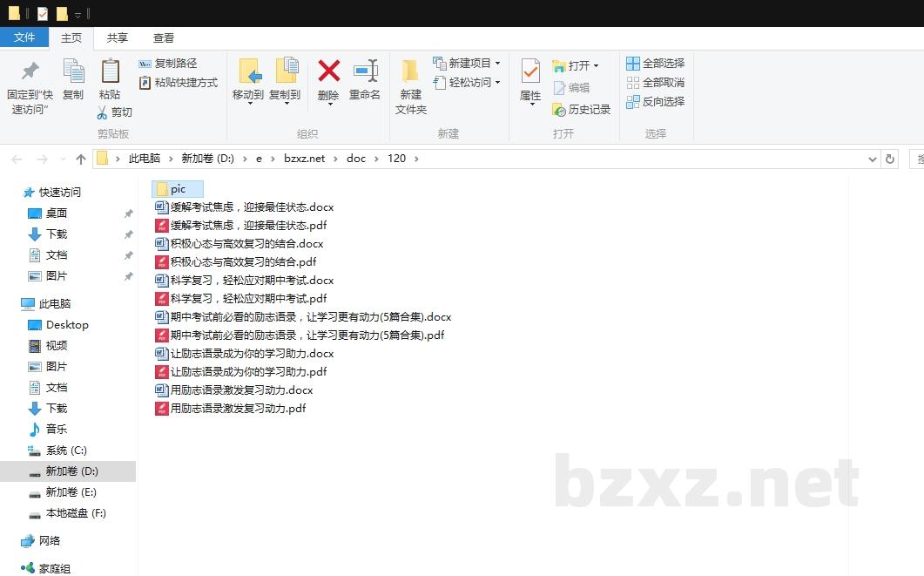
Task: Refresh the current folder view
Action: coord(889,159)
